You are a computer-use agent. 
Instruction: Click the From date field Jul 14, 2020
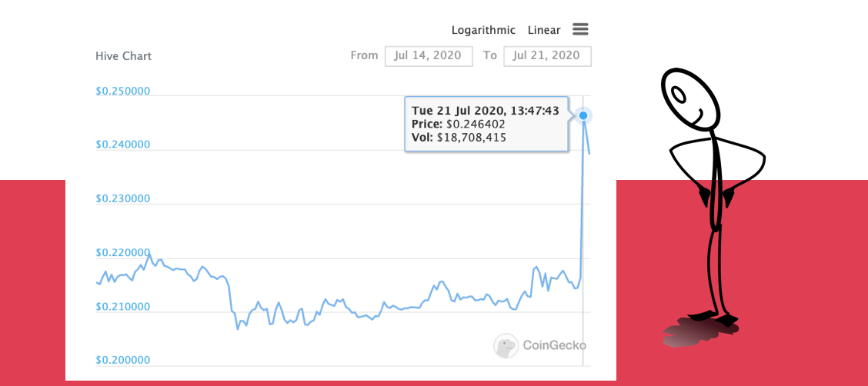coord(428,56)
